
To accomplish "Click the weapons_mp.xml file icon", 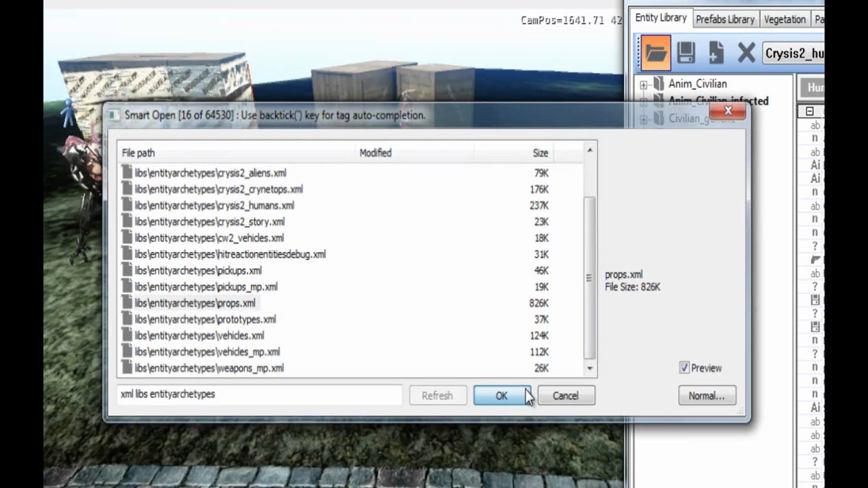I will coord(127,368).
